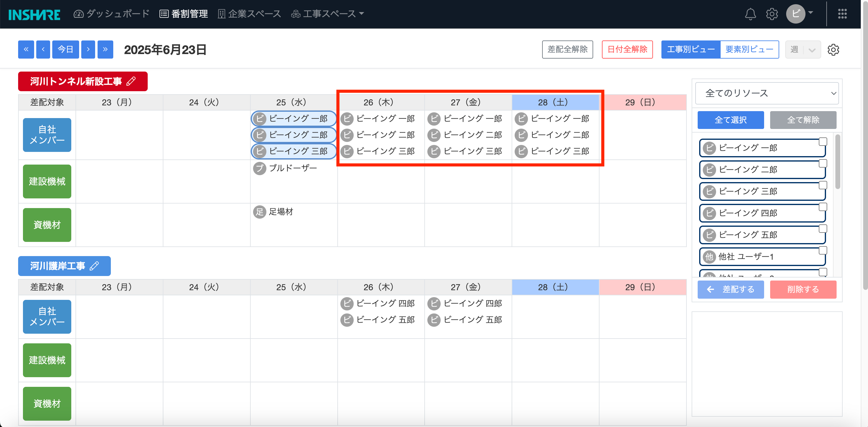This screenshot has height=427, width=868.
Task: Edit 河川護岸工事 name pencil icon
Action: click(x=94, y=266)
